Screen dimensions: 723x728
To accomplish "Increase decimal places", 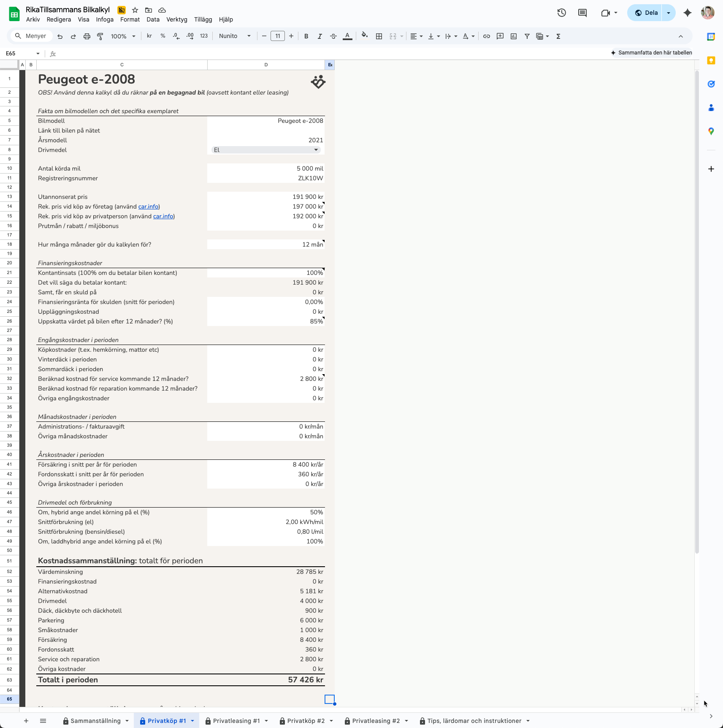I will 190,36.
